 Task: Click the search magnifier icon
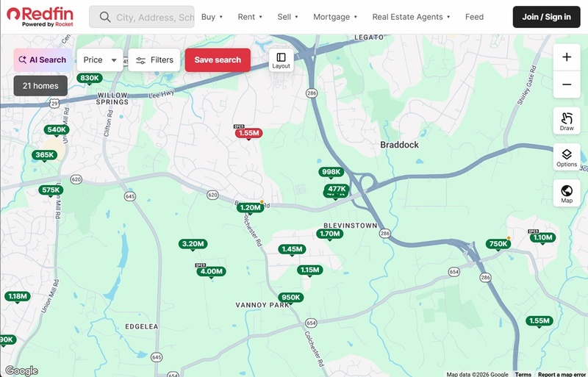[x=105, y=17]
